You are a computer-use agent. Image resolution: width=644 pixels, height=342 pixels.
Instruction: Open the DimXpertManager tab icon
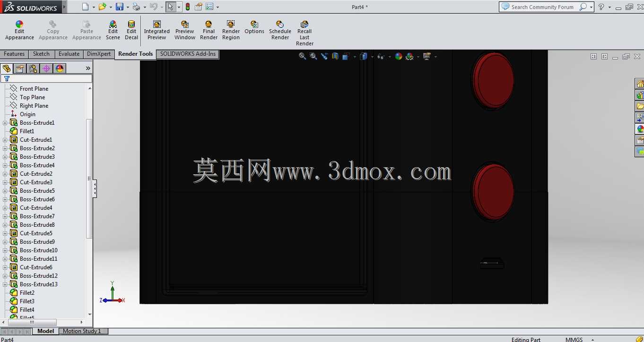[46, 68]
